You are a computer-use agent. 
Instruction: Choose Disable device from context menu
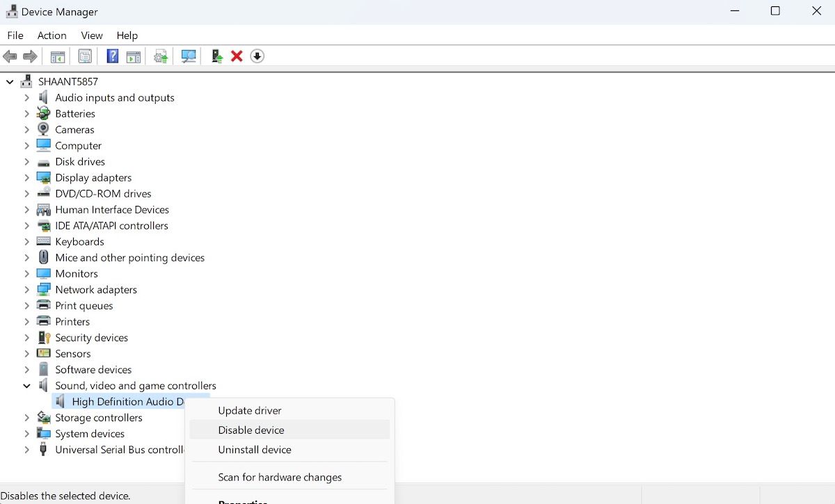point(251,430)
